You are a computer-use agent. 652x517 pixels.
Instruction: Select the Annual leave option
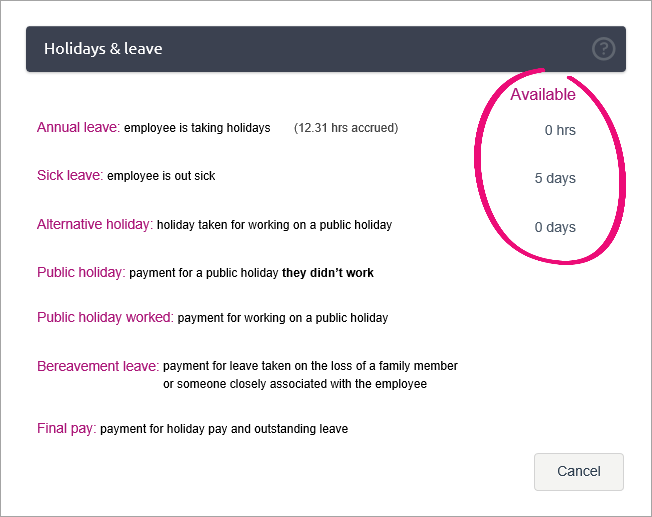point(78,128)
